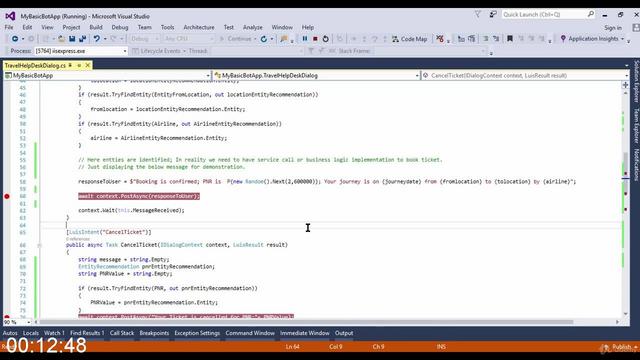
Task: Switch to the Autos tab
Action: point(10,333)
